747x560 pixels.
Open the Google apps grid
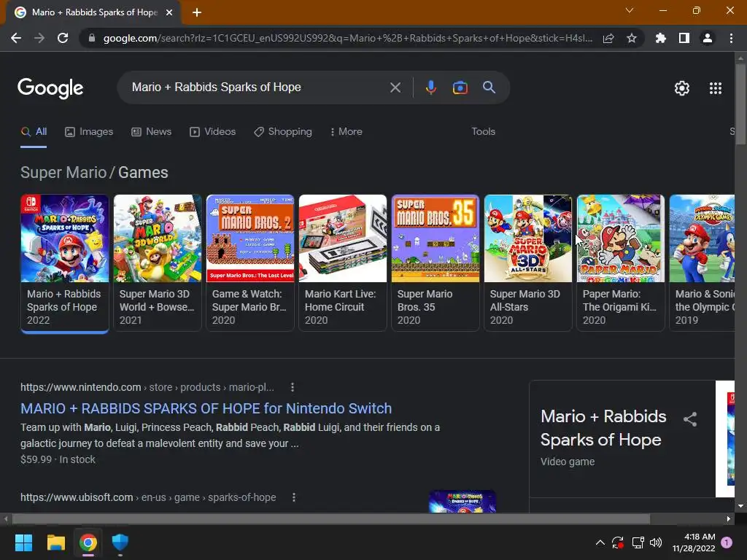716,88
